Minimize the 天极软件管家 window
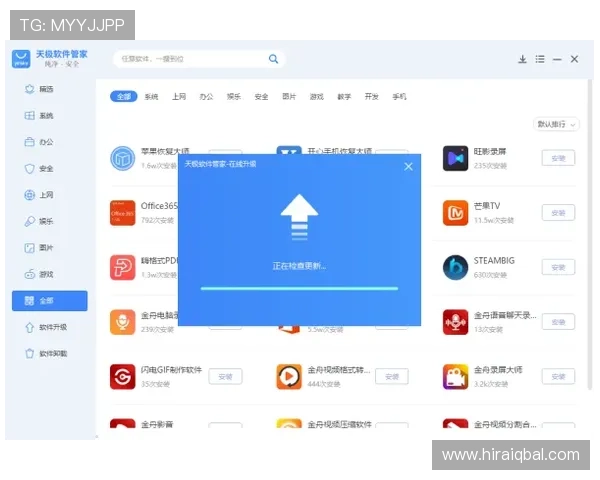Screen dimensions: 600x480 (x=557, y=59)
